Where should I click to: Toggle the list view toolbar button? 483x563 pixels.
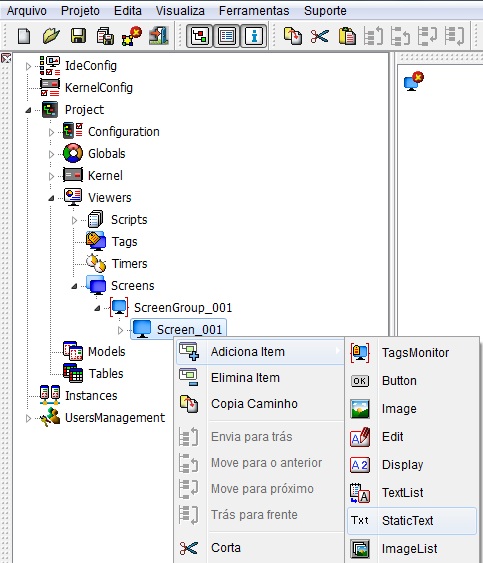pyautogui.click(x=227, y=36)
